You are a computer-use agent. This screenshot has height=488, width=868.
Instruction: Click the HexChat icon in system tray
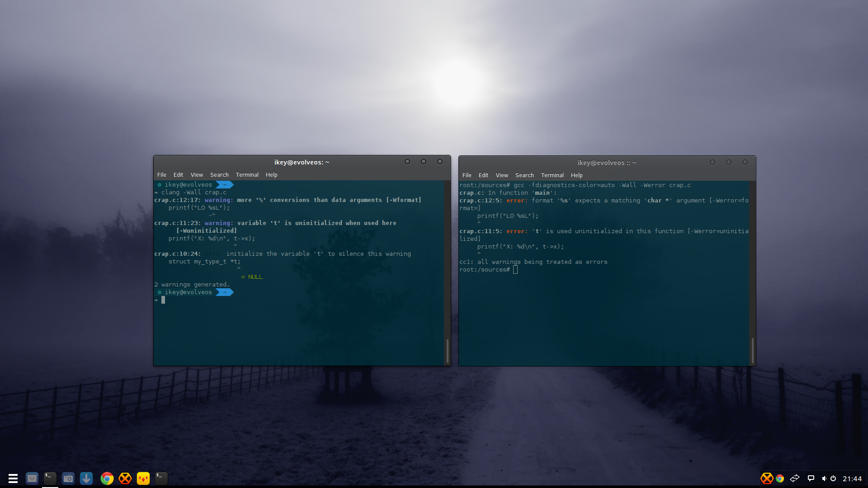point(767,478)
